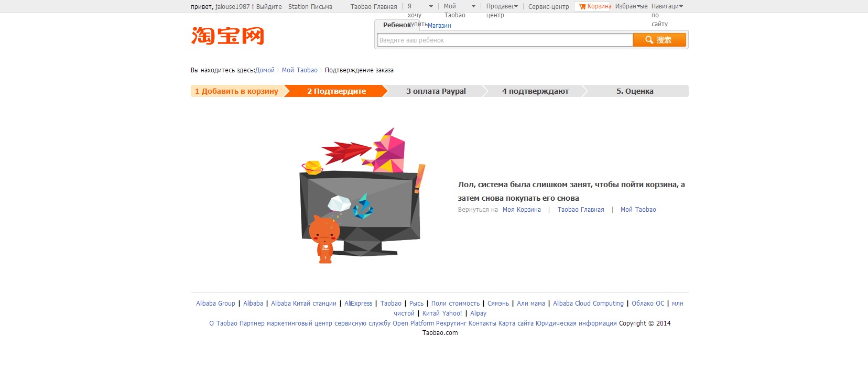Click 'Домой' in the breadcrumb
Viewport: 868px width, 368px height.
pos(265,70)
